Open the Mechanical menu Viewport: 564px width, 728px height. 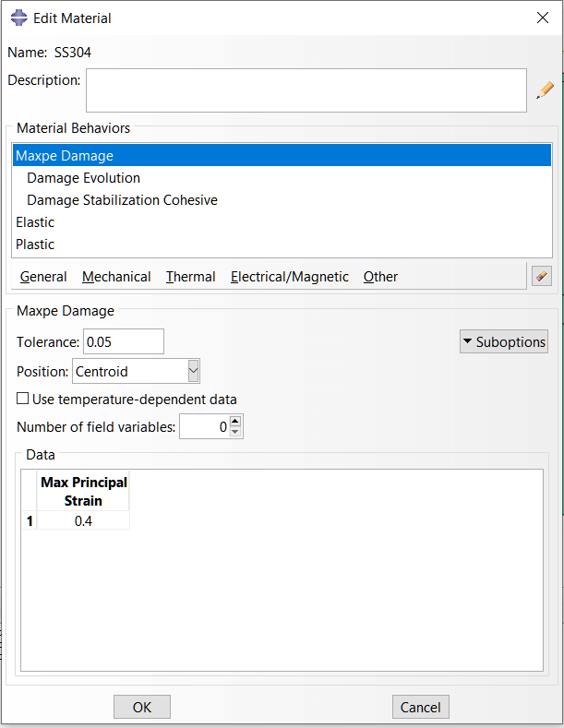[x=116, y=277]
